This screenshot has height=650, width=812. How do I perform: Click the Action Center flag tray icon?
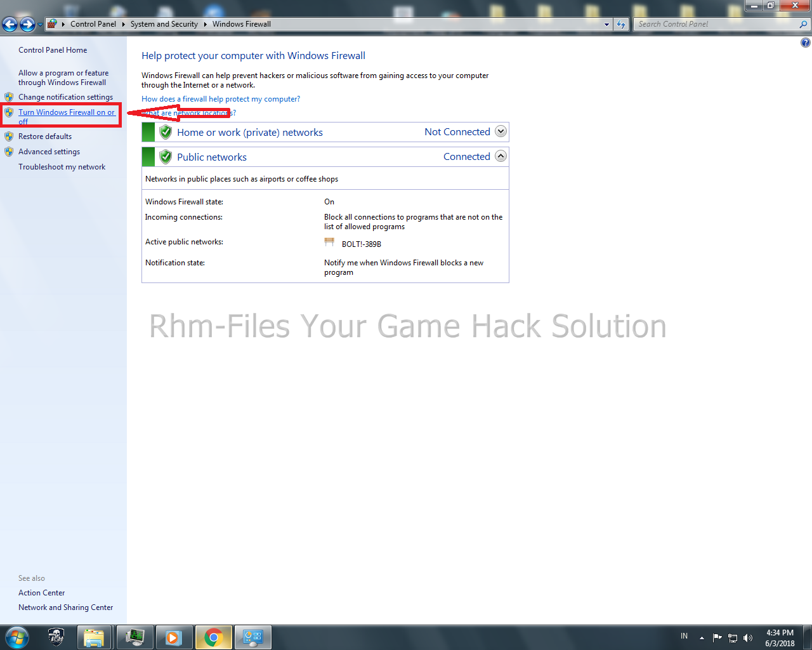(717, 638)
